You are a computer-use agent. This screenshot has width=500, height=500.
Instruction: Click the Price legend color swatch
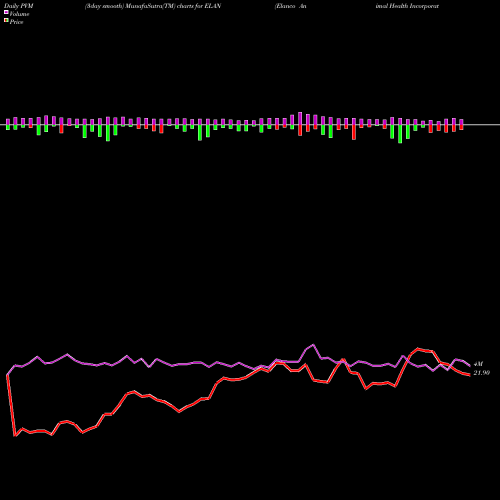pyautogui.click(x=6, y=21)
